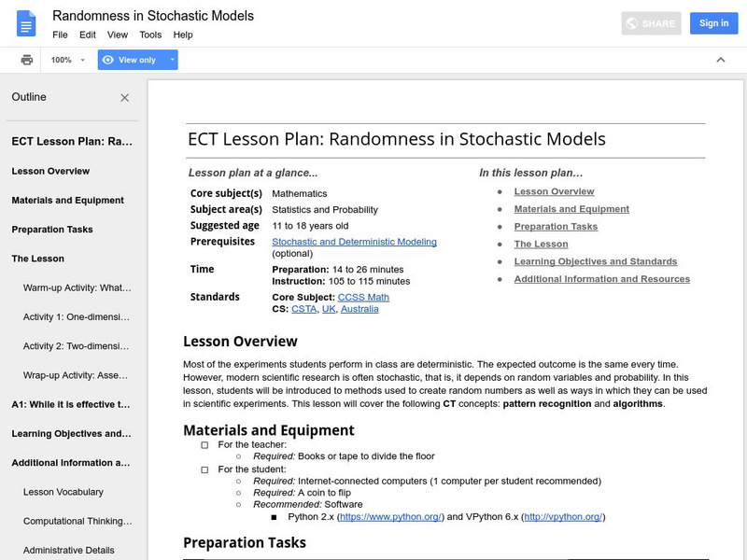
Task: Jump to Learning Objectives and Standards link
Action: click(595, 261)
